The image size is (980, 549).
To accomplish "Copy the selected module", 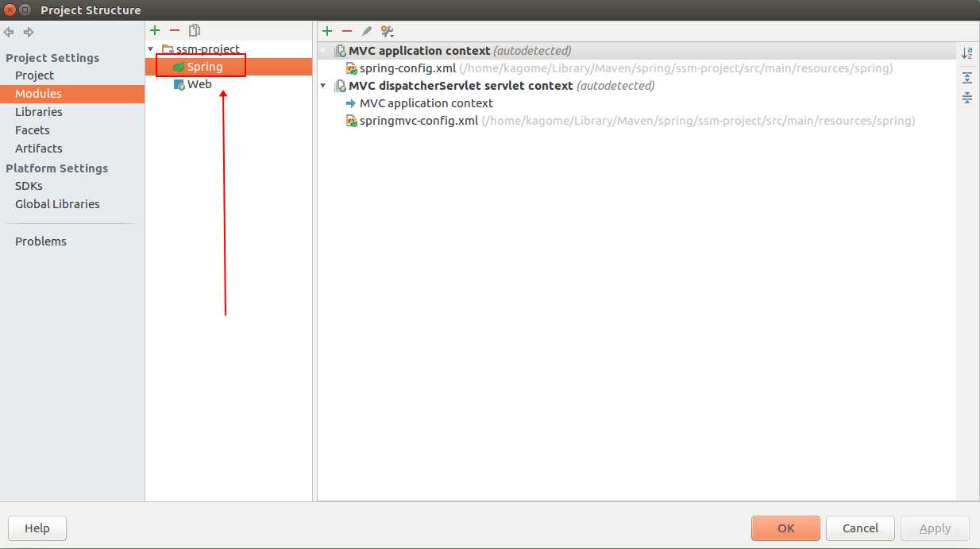I will point(195,30).
